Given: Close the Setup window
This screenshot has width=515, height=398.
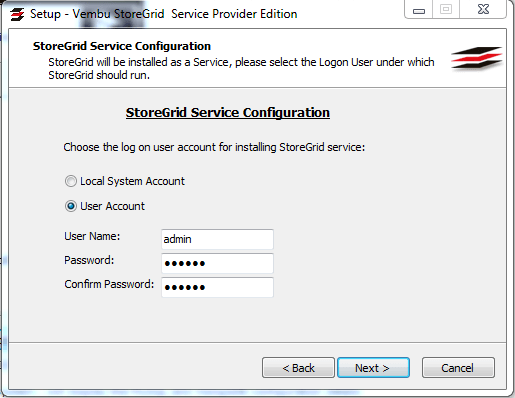Looking at the screenshot, I should (x=483, y=9).
